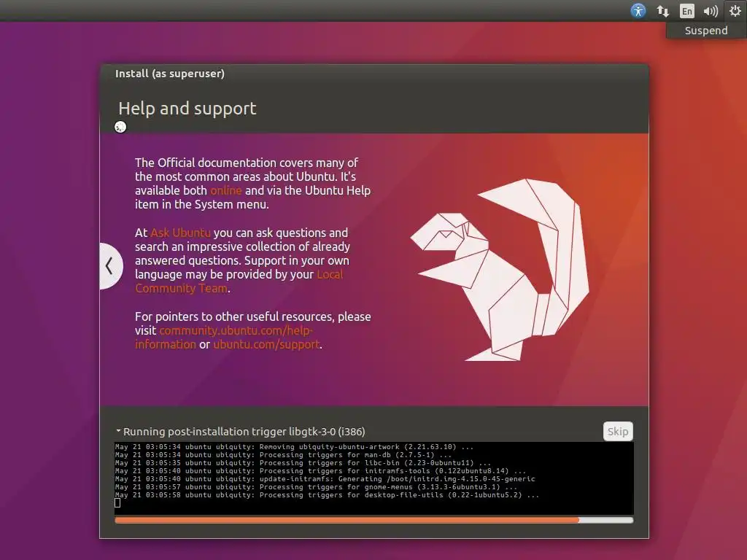The image size is (747, 560).
Task: Click the 'Install (as superuser)' window title
Action: click(x=169, y=74)
